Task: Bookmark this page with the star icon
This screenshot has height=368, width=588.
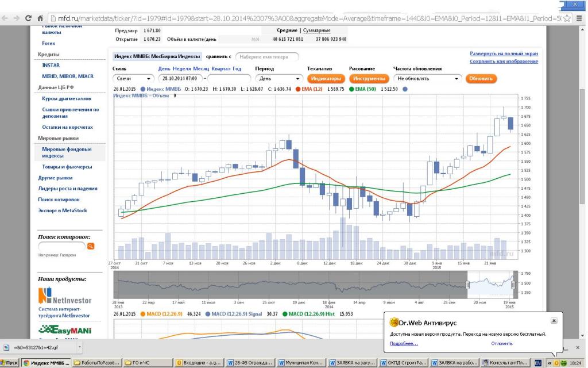Action: [x=567, y=18]
